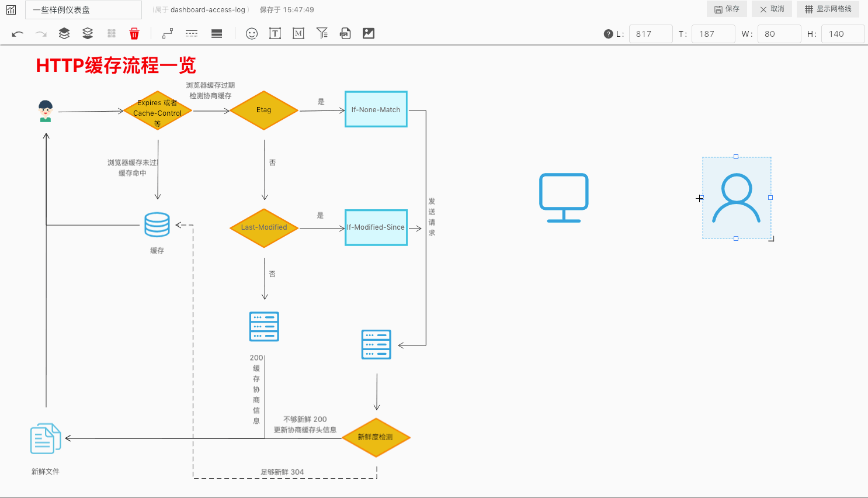Click the help question mark icon

608,34
